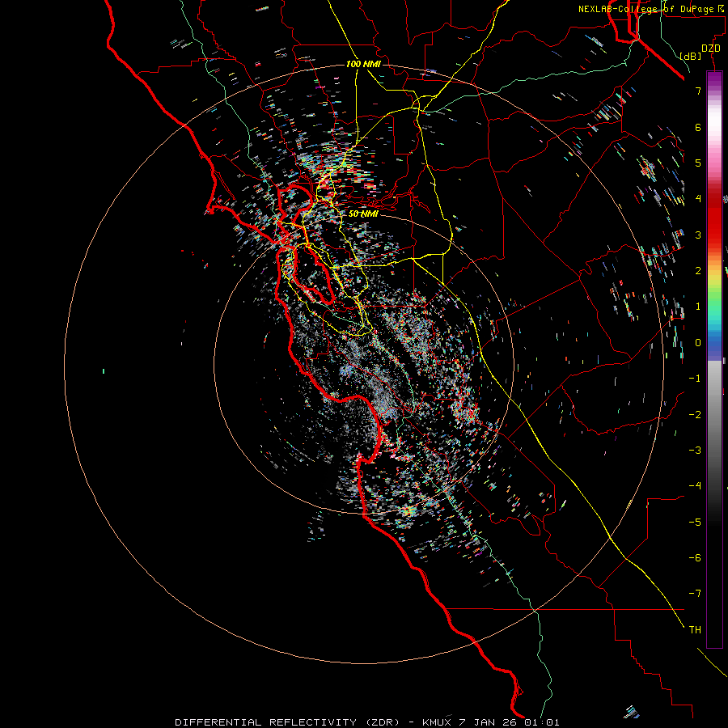728x728 pixels.
Task: Select the scale value "5"
Action: tap(698, 163)
